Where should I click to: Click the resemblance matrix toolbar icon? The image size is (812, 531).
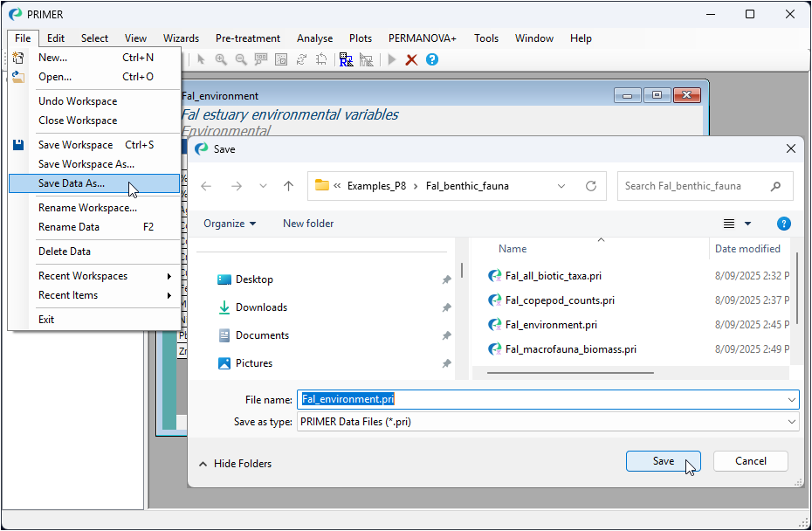point(347,59)
